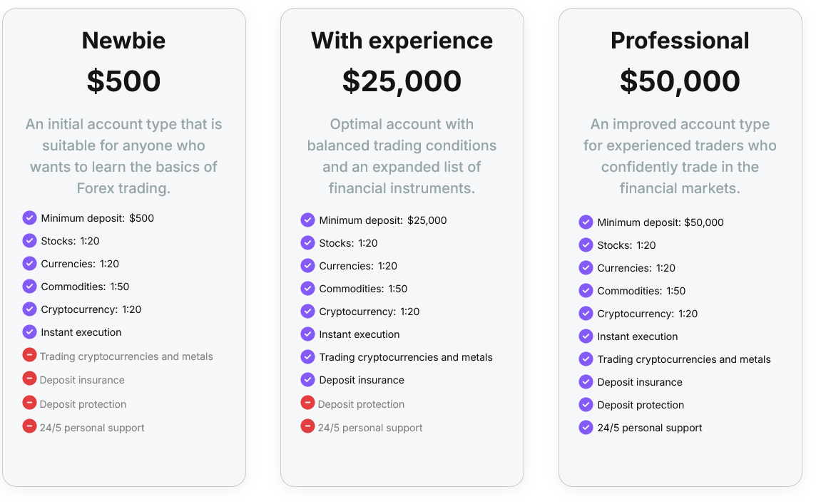Click the With experience red minus icon for 24/5 personal support
This screenshot has width=816, height=504.
(307, 426)
